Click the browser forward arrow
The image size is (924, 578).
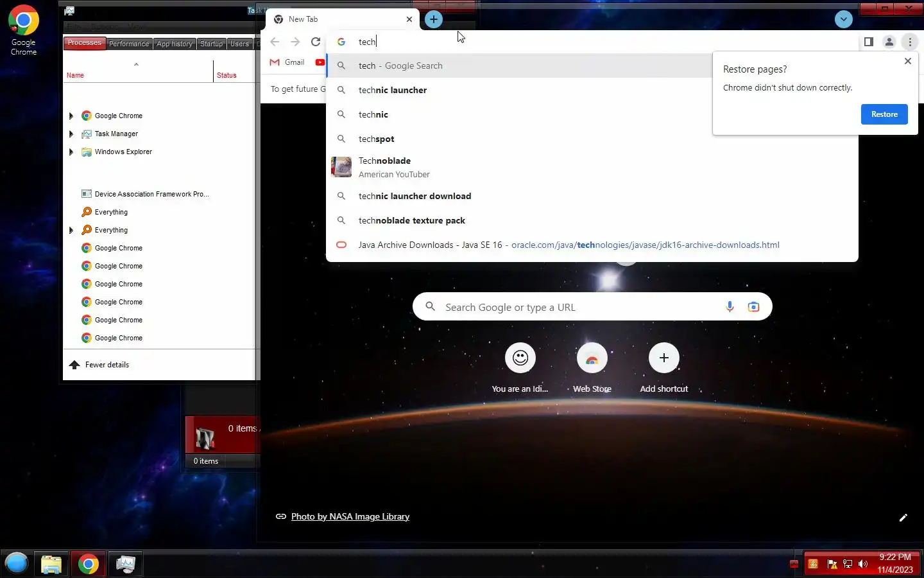(x=295, y=42)
